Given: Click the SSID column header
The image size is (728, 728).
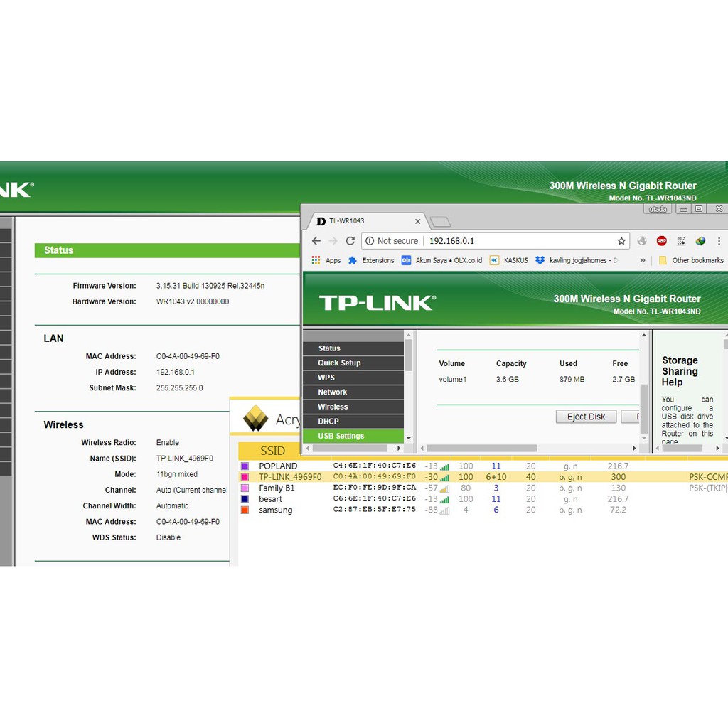Looking at the screenshot, I should 272,451.
